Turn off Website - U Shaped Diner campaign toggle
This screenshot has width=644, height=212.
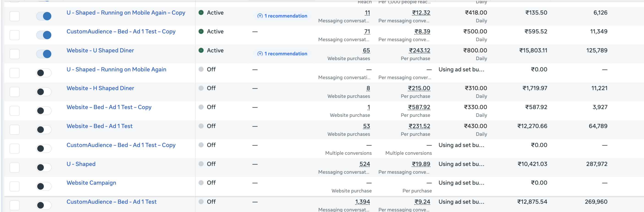pos(44,54)
